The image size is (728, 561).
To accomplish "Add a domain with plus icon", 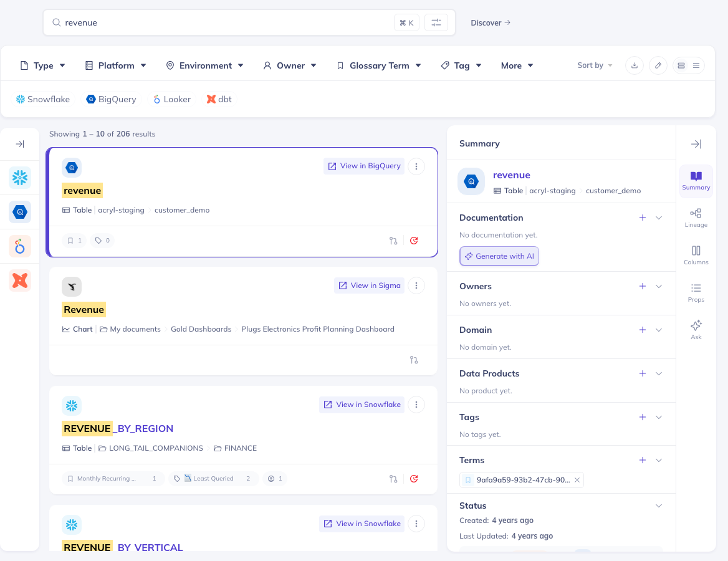I will click(x=643, y=330).
